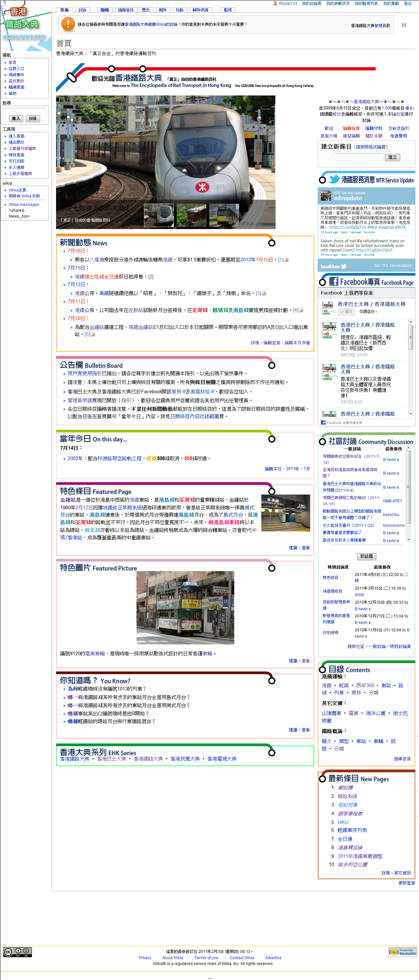Open the 昂坪360 link in Contents
This screenshot has width=419, height=980.
click(365, 685)
